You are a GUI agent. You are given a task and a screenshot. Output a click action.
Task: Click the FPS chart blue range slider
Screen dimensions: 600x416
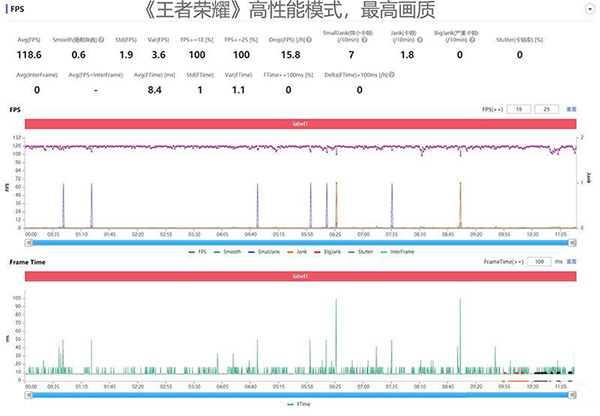point(302,242)
